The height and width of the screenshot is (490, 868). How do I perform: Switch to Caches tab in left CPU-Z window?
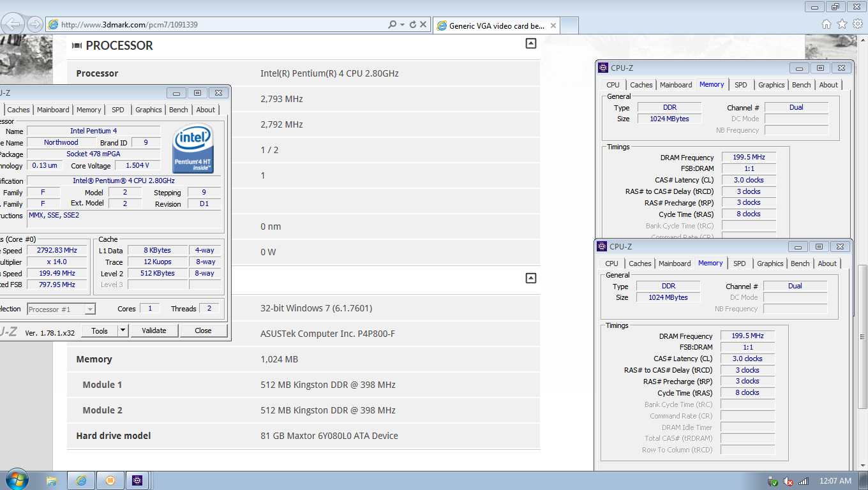(19, 110)
